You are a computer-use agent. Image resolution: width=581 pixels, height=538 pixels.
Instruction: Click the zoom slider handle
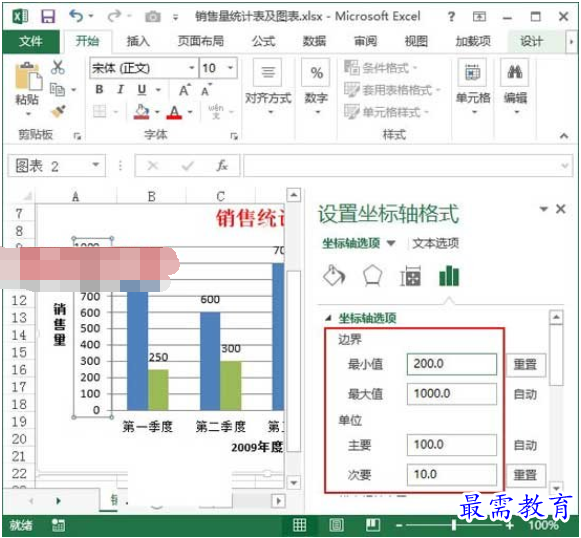[454, 525]
